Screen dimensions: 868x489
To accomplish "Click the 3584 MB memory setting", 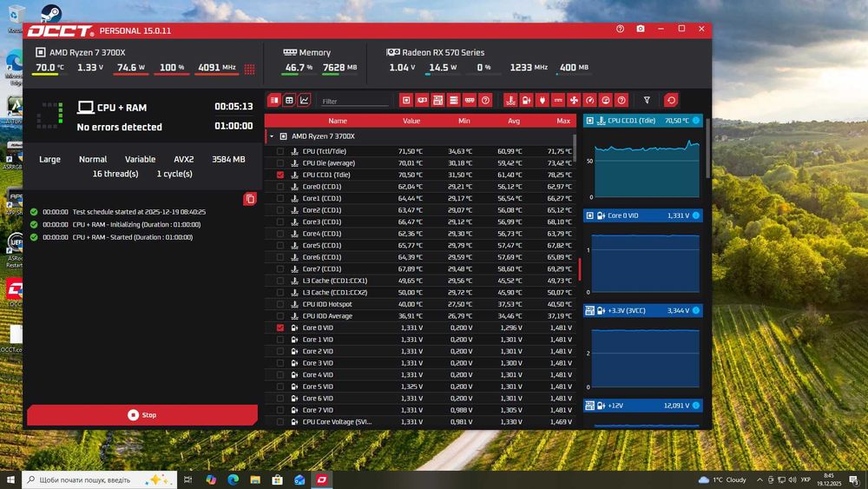I will click(x=228, y=159).
